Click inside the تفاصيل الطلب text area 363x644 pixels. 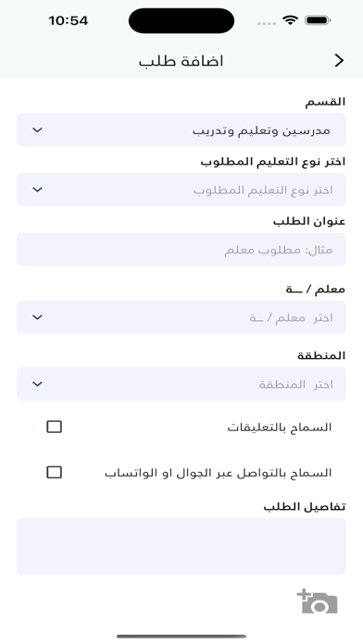181,547
